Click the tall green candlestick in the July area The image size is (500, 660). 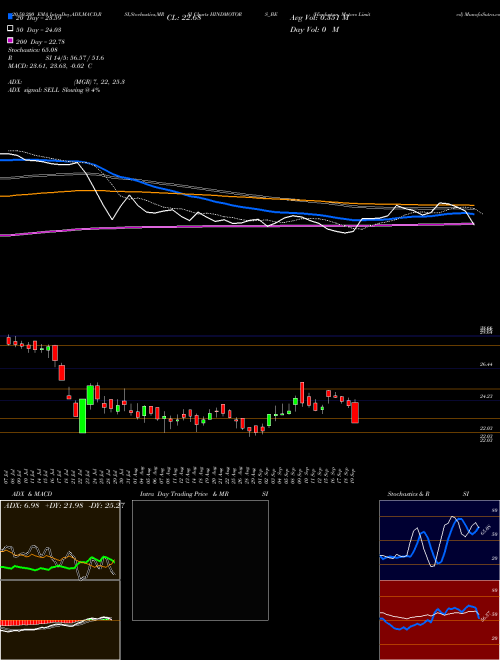pyautogui.click(x=82, y=415)
